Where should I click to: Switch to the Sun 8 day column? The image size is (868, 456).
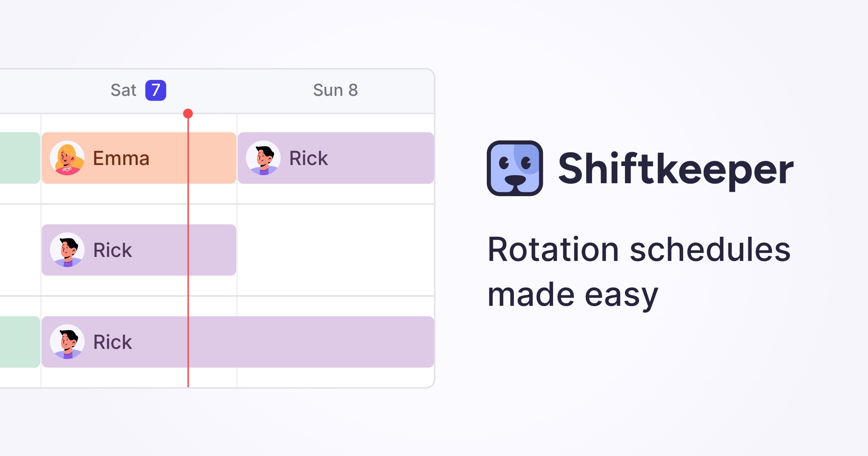tap(335, 90)
